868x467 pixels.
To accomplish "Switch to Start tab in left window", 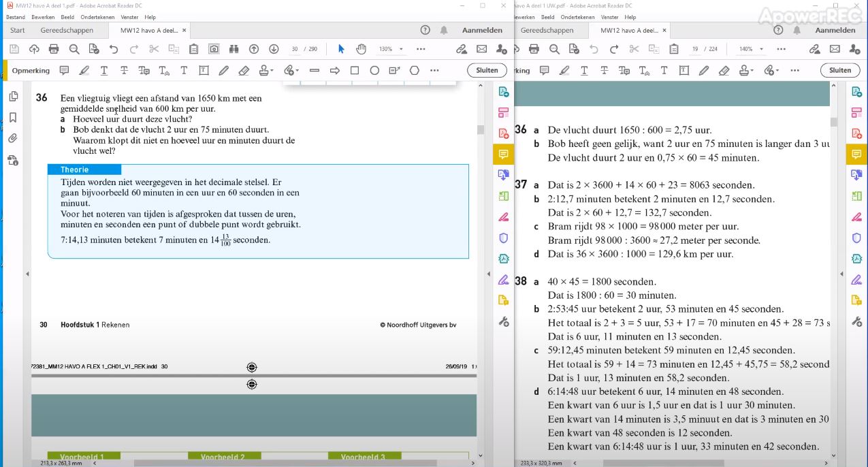I will click(x=18, y=30).
